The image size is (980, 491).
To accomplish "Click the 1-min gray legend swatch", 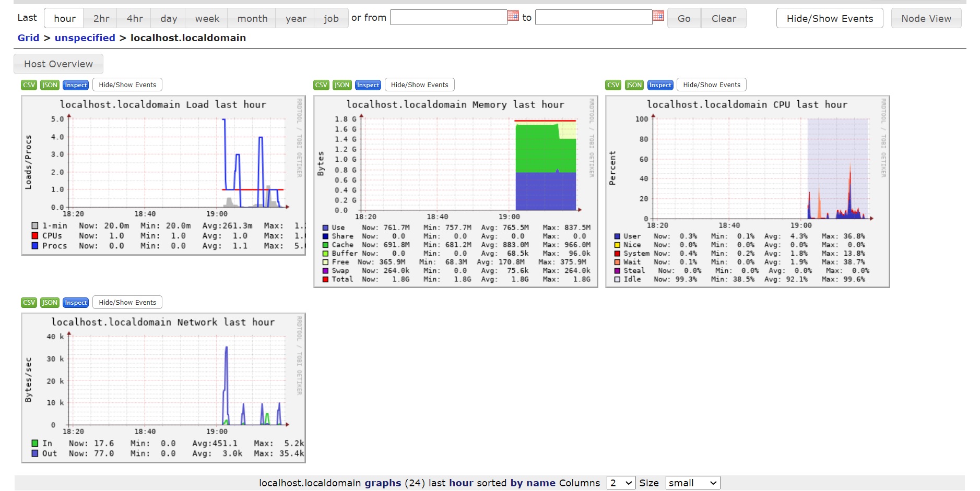I will (x=35, y=225).
